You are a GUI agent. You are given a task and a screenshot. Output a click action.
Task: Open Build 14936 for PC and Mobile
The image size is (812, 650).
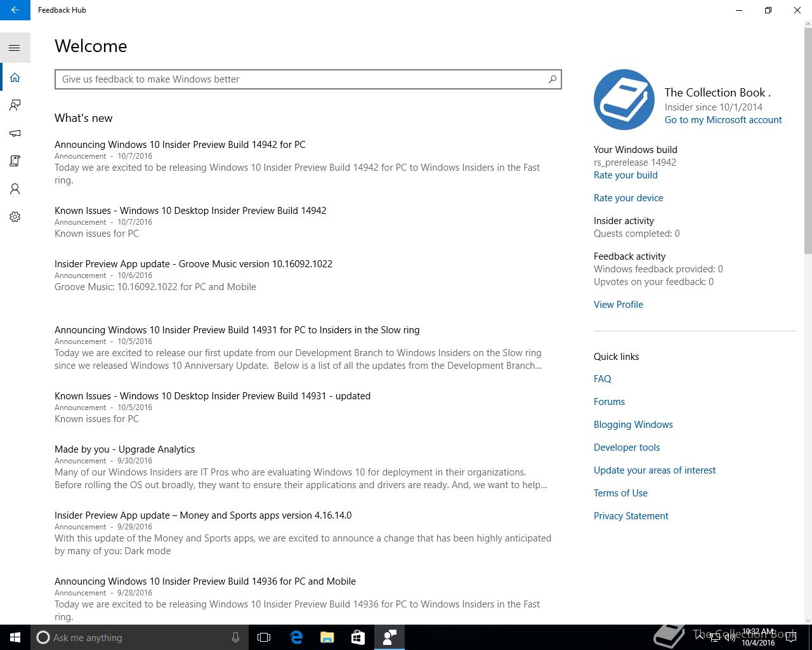[205, 581]
